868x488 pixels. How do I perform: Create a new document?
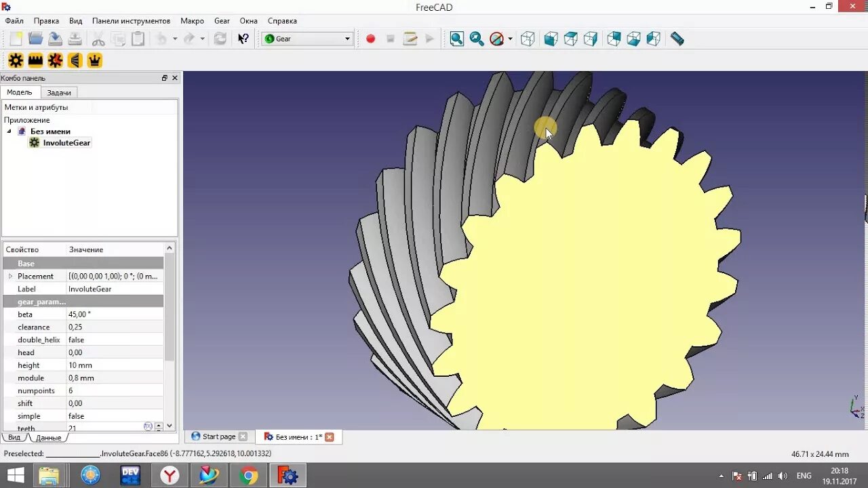pos(16,39)
